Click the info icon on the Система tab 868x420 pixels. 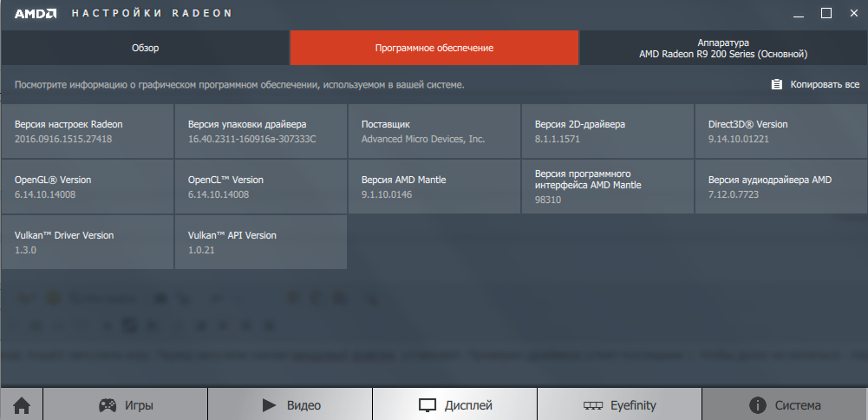tap(757, 405)
